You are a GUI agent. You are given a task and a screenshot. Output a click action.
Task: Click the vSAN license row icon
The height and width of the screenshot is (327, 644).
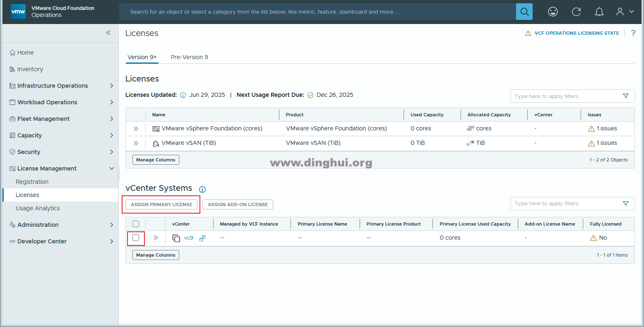click(156, 143)
